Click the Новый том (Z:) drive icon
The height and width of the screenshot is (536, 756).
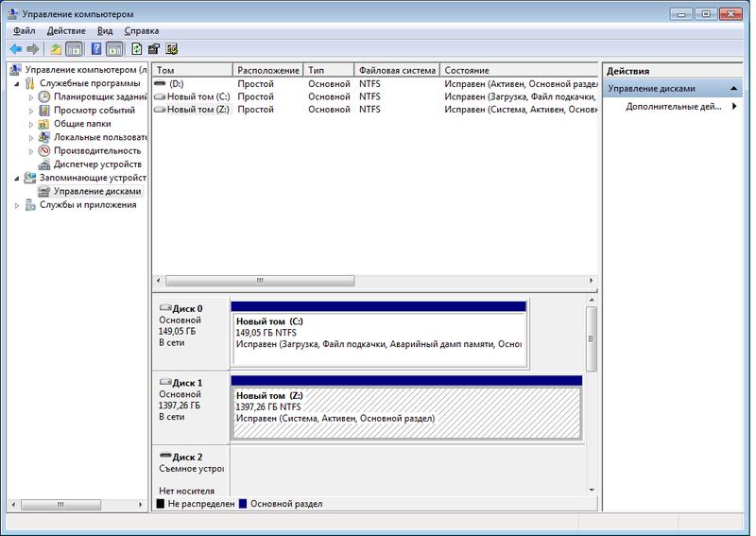coord(160,110)
